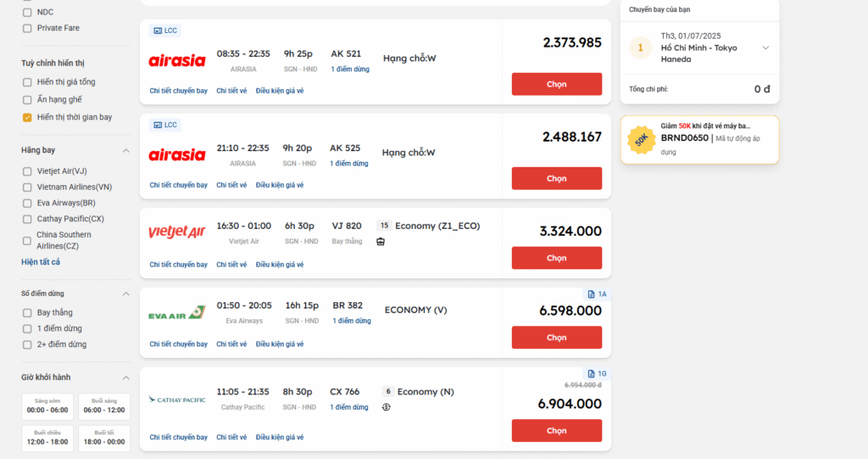Click the dollar refund icon on Cathay flight
The height and width of the screenshot is (459, 868).
386,407
